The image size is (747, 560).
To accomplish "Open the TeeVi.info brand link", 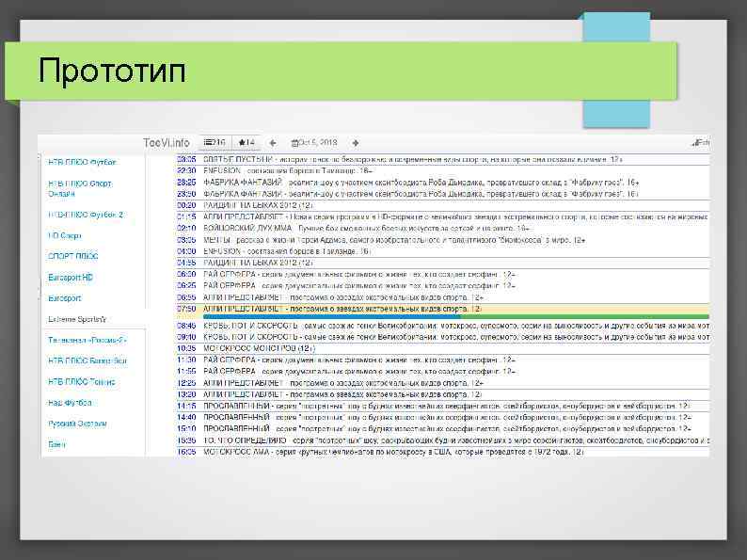I will point(167,142).
